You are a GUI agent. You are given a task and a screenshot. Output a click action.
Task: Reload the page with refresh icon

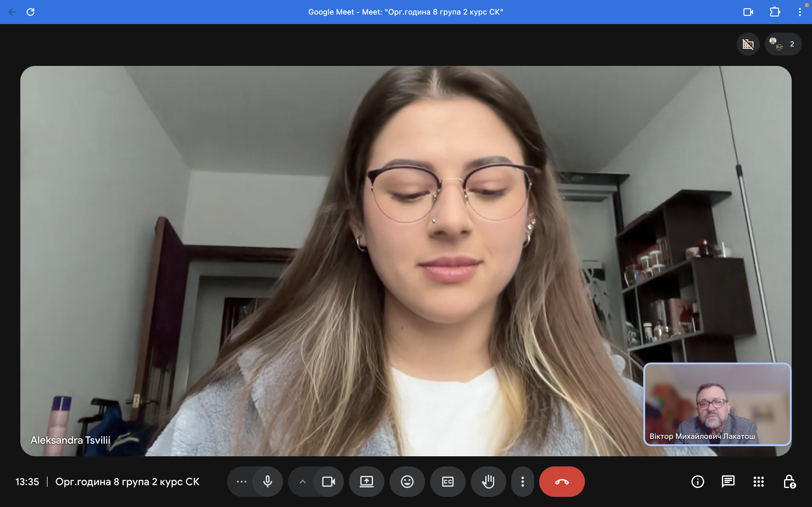(x=30, y=12)
